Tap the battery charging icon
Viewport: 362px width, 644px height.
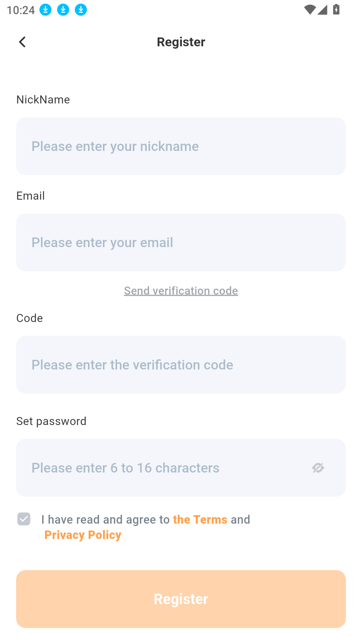click(336, 10)
